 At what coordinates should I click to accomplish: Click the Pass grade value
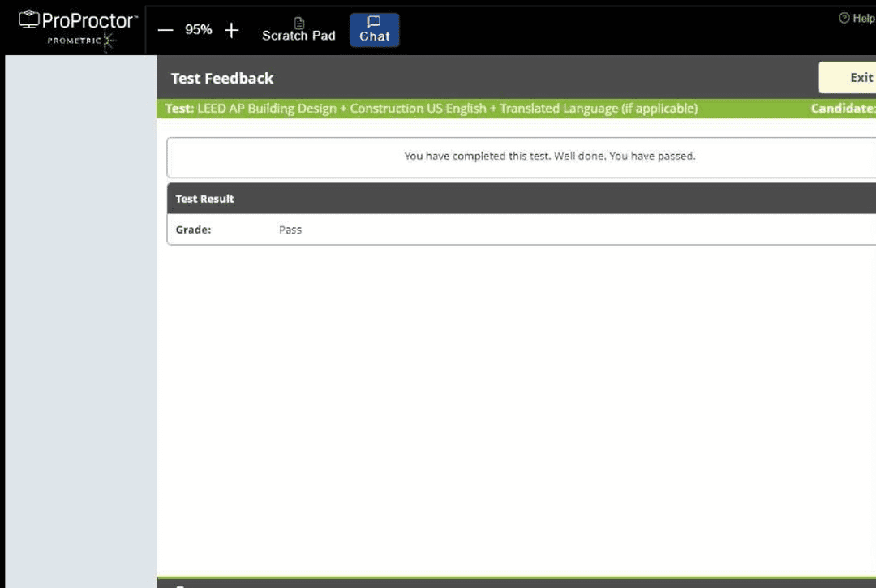[290, 230]
